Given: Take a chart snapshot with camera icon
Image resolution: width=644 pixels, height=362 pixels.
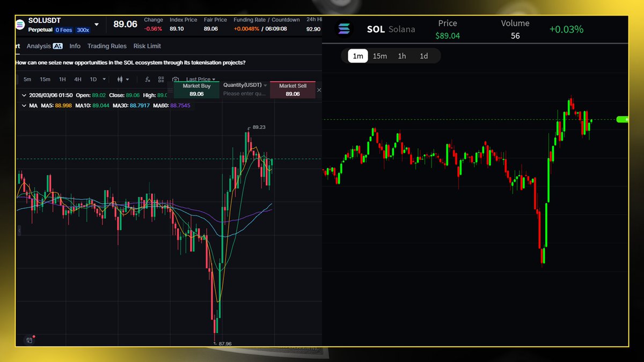Looking at the screenshot, I should pyautogui.click(x=175, y=79).
